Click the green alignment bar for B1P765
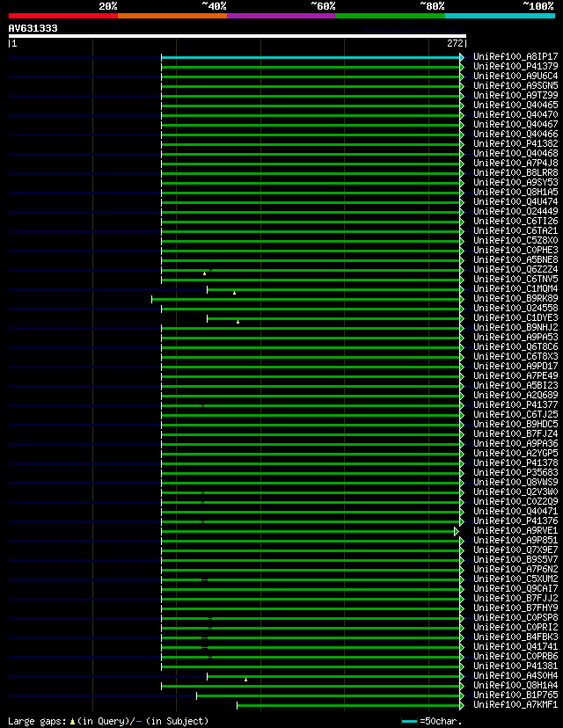Image resolution: width=563 pixels, height=728 pixels. 328,696
